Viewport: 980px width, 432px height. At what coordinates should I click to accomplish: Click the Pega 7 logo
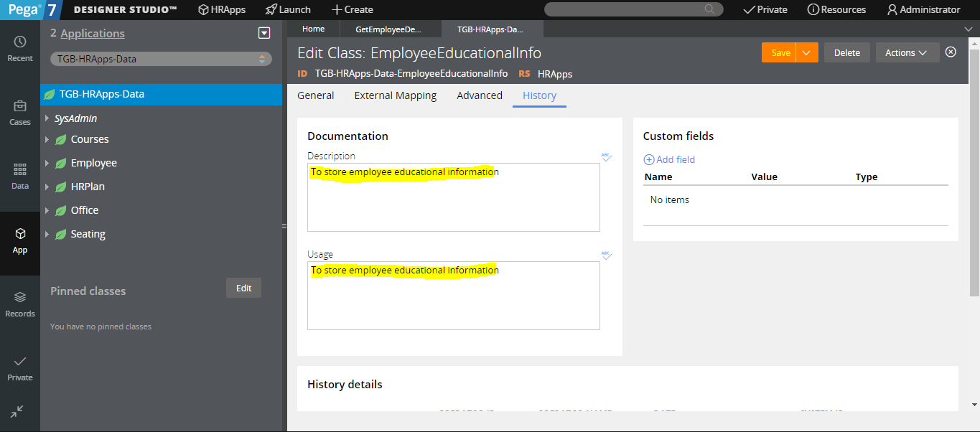31,9
